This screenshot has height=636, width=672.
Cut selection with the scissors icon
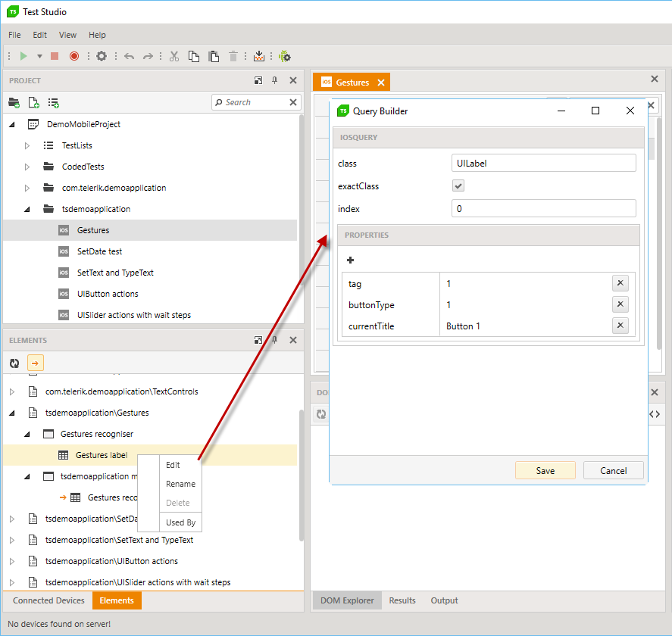click(174, 56)
